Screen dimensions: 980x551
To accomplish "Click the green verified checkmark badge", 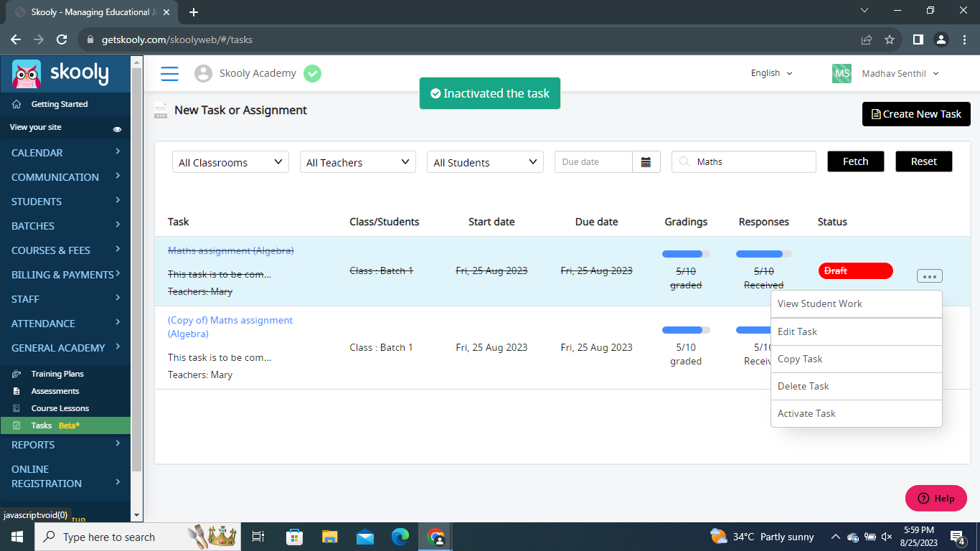I will click(x=312, y=73).
